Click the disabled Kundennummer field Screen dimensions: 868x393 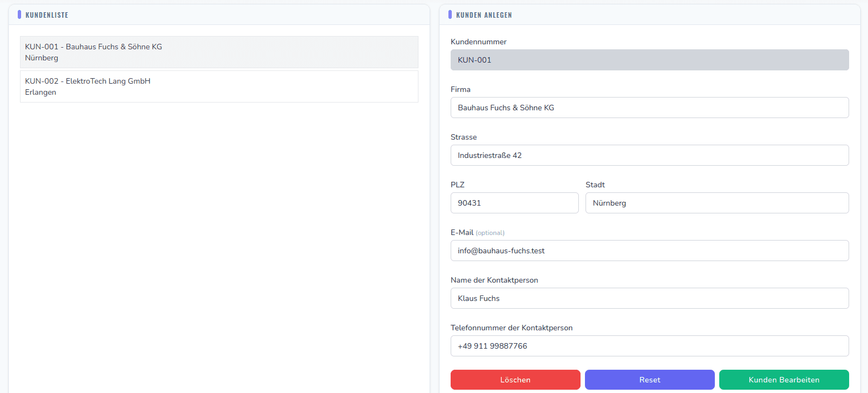[649, 60]
